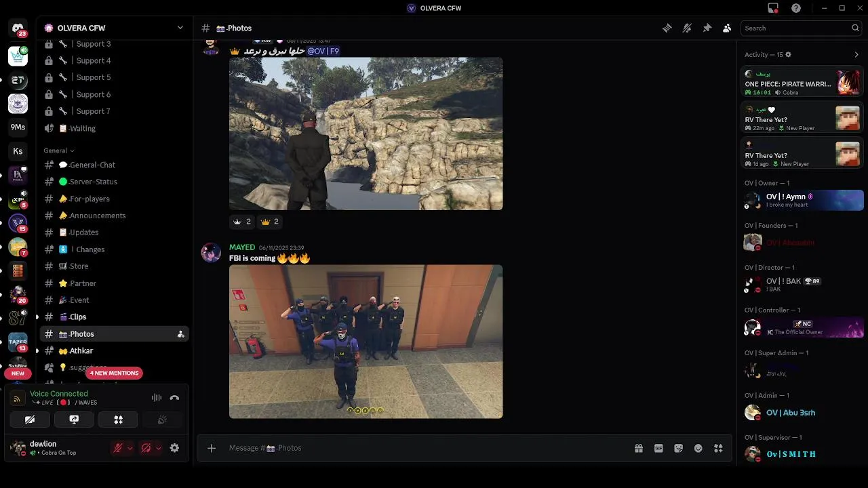Screen dimensions: 868x488
Task: Join the Support 7 voice channel
Action: coord(113,111)
